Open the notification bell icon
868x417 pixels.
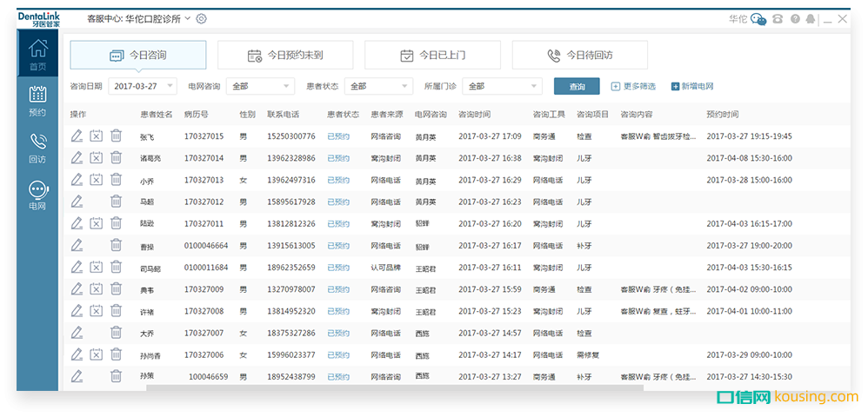point(811,19)
